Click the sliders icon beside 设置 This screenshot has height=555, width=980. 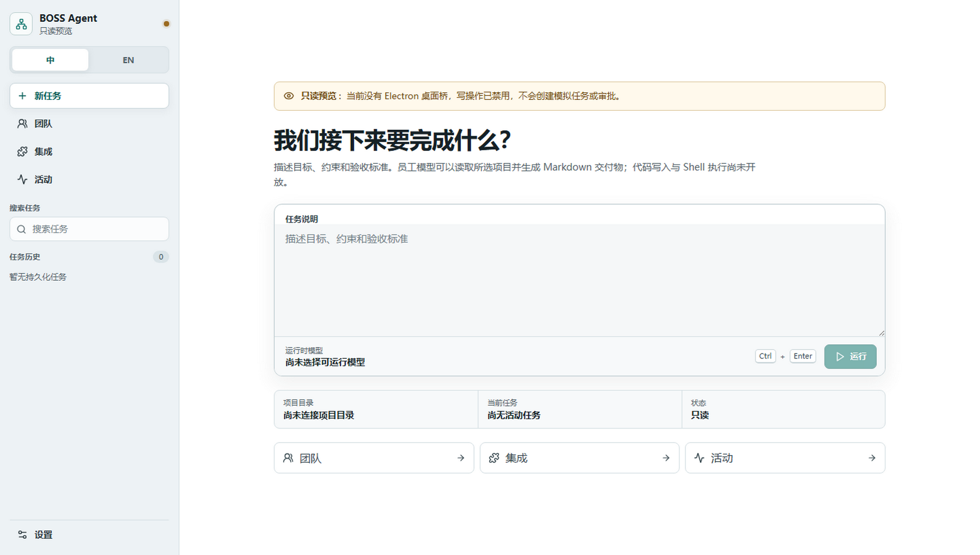pos(22,534)
